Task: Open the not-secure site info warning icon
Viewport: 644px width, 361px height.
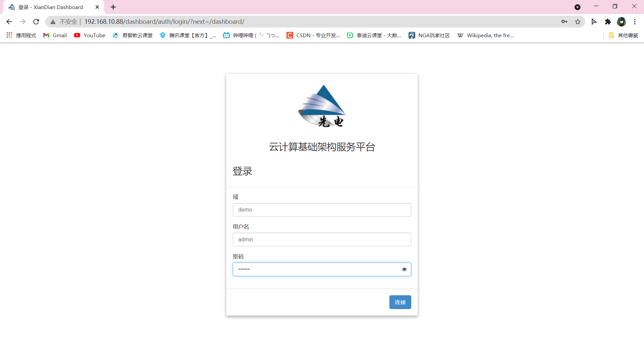Action: (53, 22)
